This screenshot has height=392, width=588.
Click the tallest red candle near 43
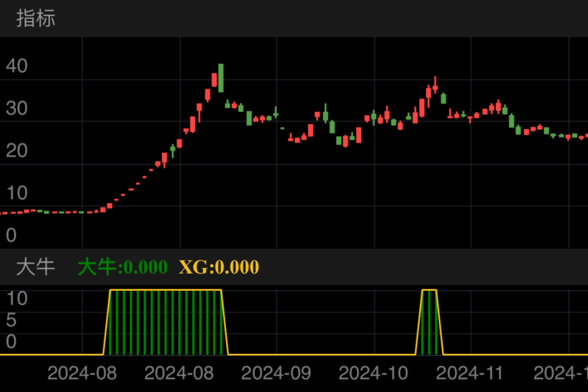click(221, 77)
